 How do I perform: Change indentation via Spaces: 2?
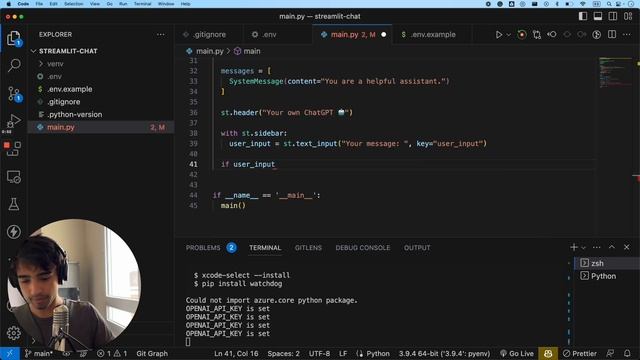pos(283,353)
